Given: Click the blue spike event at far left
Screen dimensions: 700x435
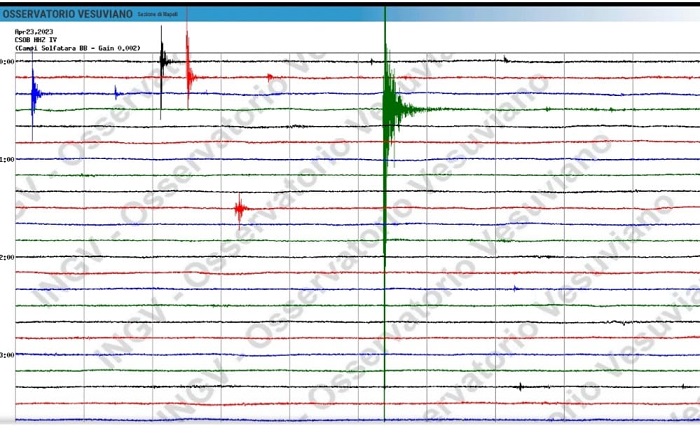Looking at the screenshot, I should point(33,94).
